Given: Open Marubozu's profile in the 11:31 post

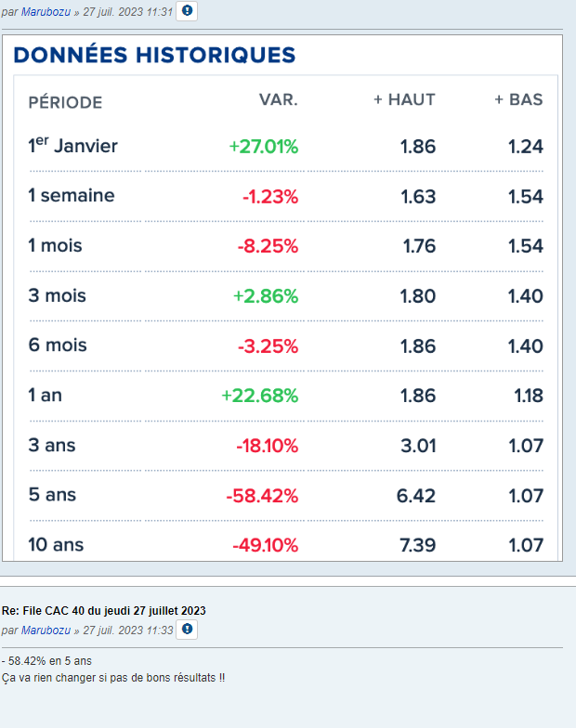Looking at the screenshot, I should [x=46, y=11].
